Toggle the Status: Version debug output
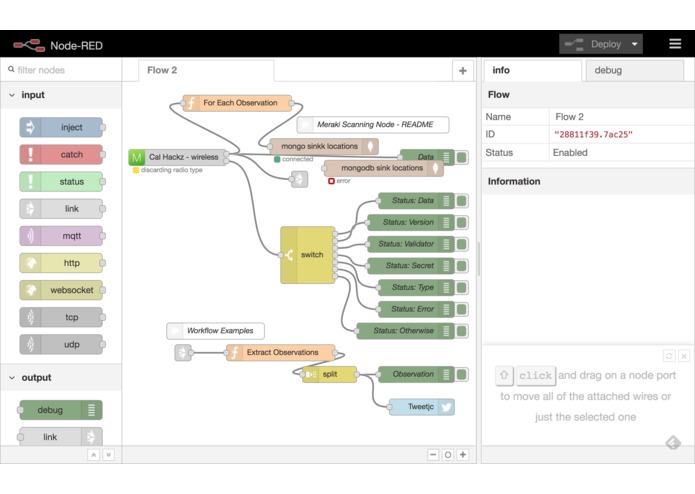The height and width of the screenshot is (494, 695). [461, 222]
